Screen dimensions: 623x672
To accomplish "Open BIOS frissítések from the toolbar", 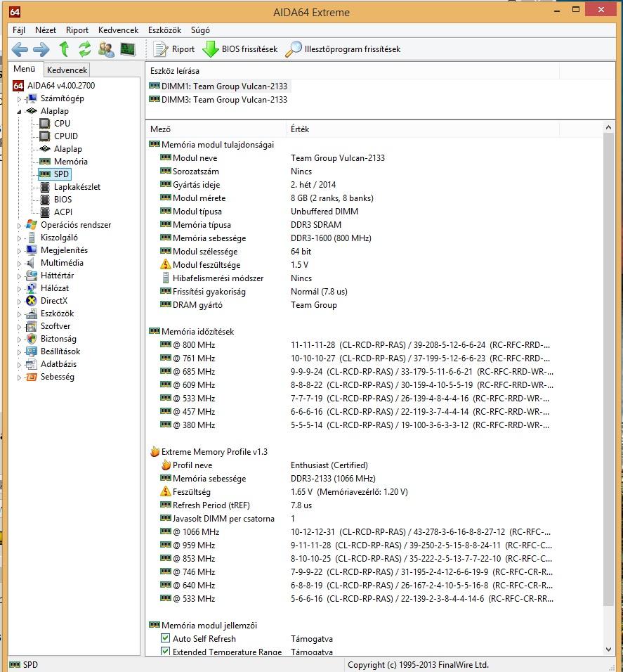I will tap(240, 49).
